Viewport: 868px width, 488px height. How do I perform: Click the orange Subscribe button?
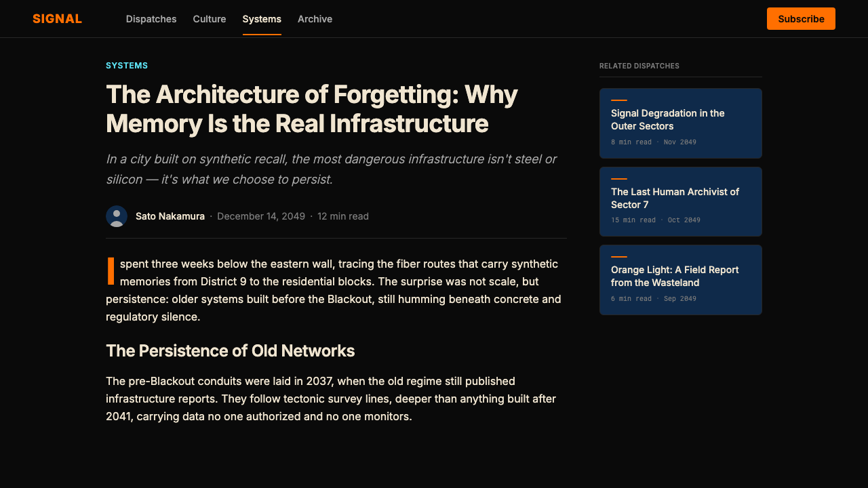click(x=801, y=19)
